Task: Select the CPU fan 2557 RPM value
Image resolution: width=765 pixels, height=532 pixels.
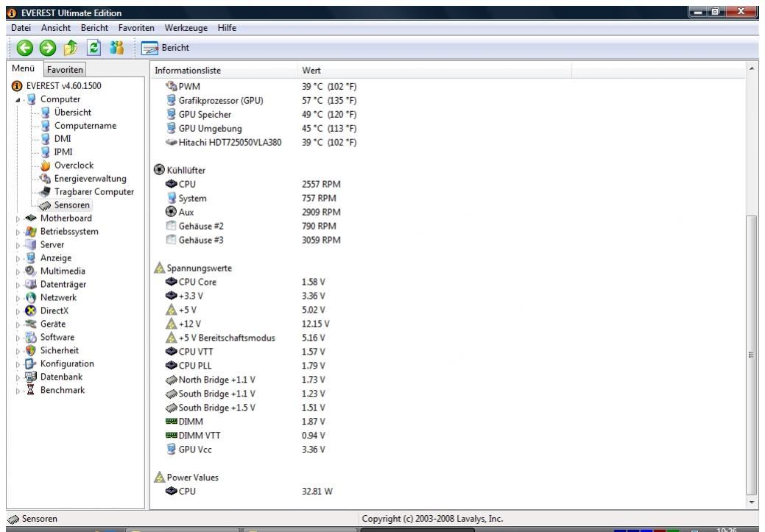Action: [321, 184]
